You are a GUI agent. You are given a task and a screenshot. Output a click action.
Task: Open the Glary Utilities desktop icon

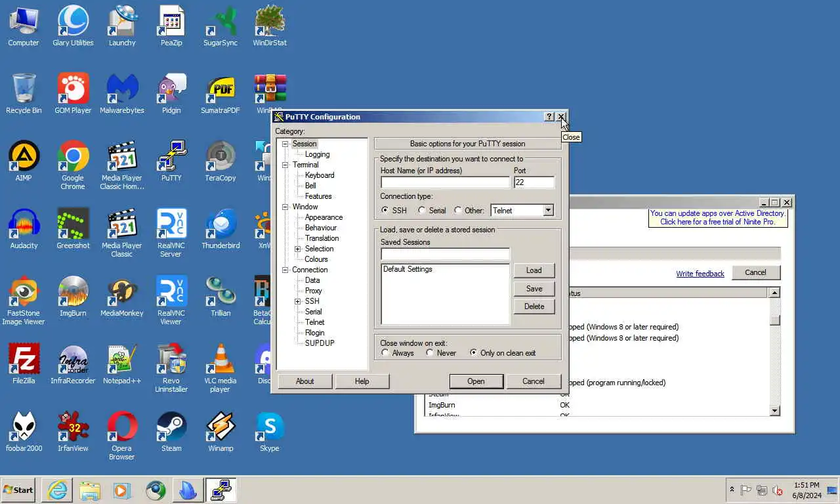pyautogui.click(x=73, y=26)
